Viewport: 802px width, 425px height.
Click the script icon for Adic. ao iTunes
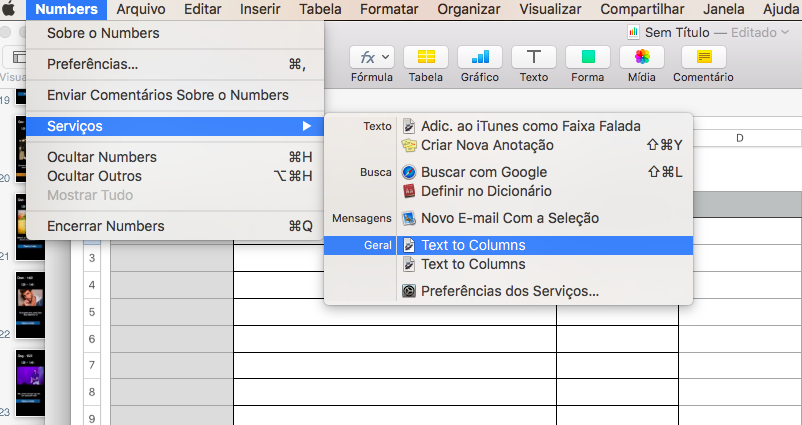pos(409,126)
